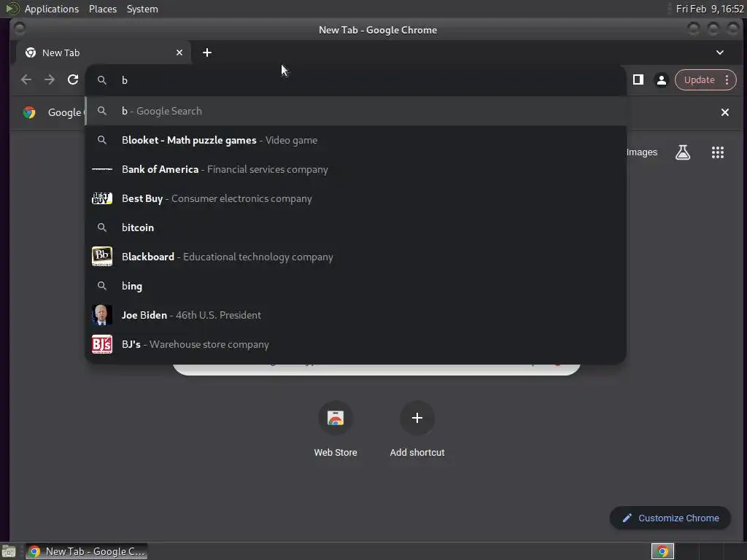
Task: Reload the current page
Action: [73, 79]
